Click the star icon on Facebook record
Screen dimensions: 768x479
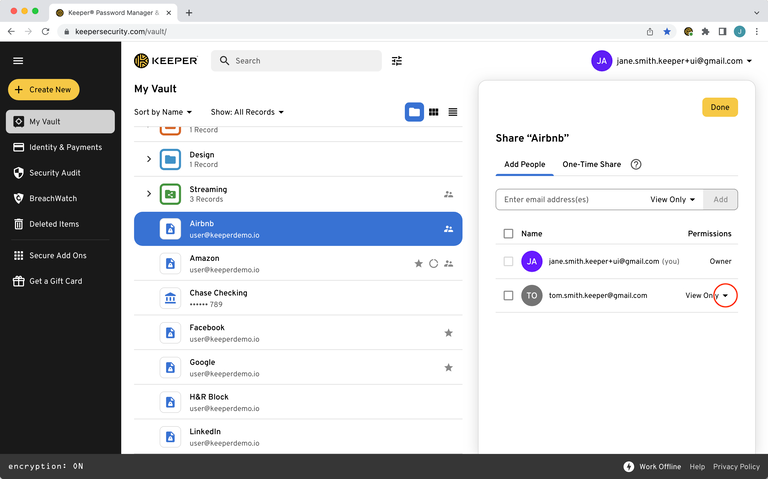click(x=448, y=333)
